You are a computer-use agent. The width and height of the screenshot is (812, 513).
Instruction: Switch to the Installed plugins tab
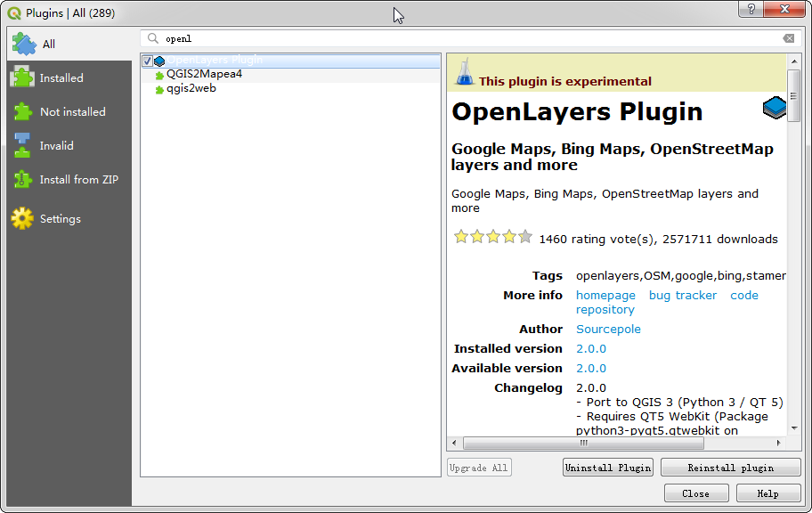(x=69, y=77)
